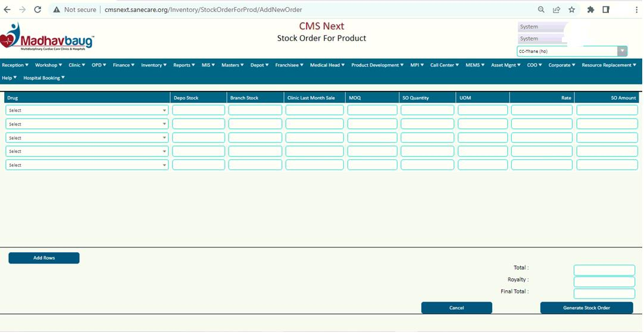
Task: Click the Add Rows button
Action: click(44, 258)
